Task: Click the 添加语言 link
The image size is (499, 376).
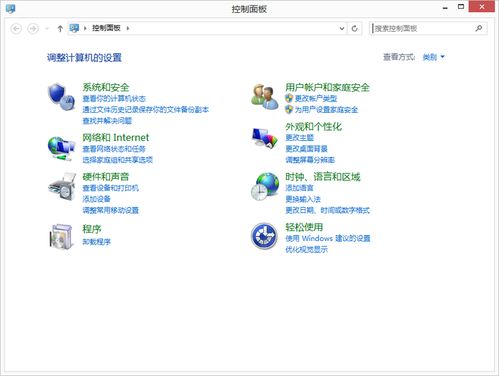Action: (299, 188)
